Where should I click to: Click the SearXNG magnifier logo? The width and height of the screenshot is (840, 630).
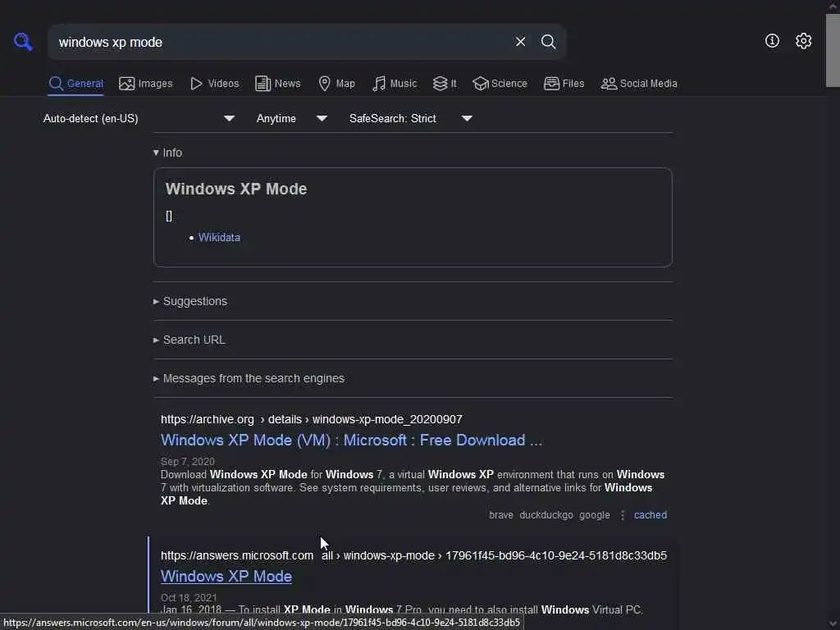tap(23, 42)
